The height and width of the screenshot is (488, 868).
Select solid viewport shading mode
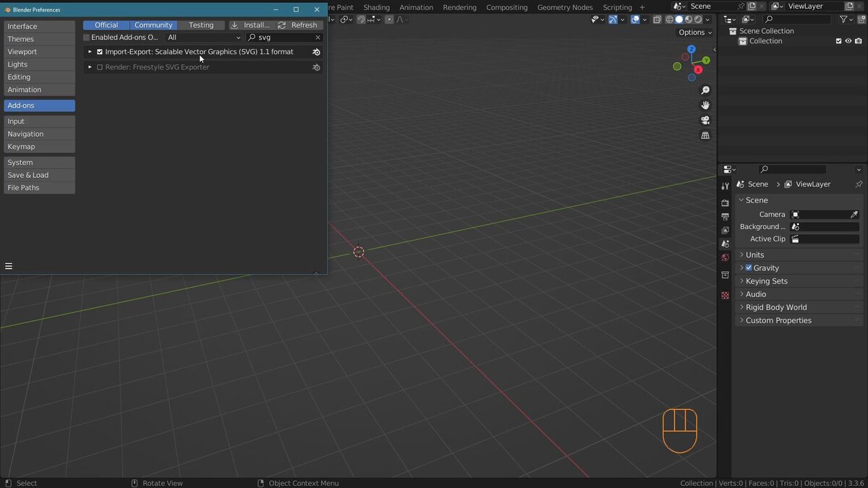pyautogui.click(x=678, y=20)
